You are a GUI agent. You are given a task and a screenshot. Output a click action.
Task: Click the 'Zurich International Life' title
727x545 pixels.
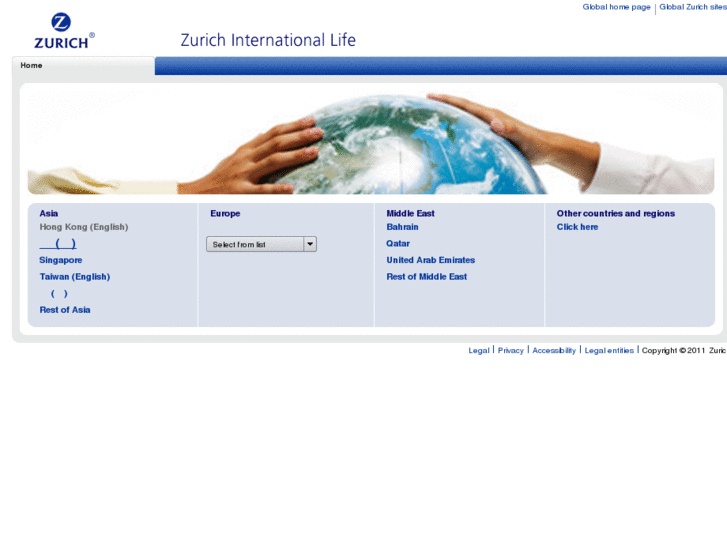pyautogui.click(x=268, y=40)
